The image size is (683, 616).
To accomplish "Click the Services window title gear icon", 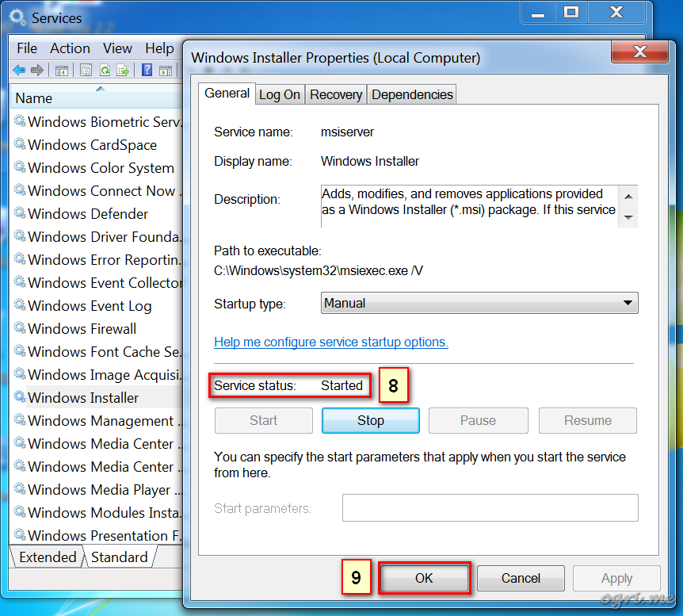I will click(18, 17).
